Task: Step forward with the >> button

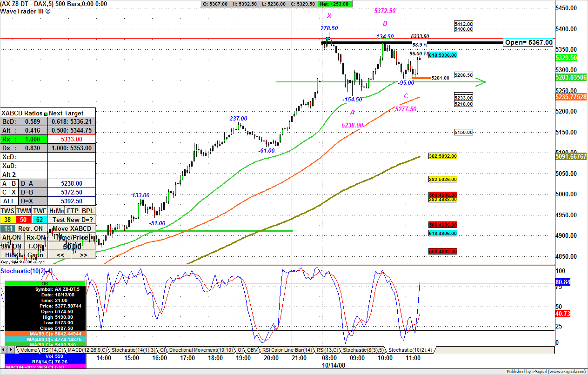Action: point(84,255)
